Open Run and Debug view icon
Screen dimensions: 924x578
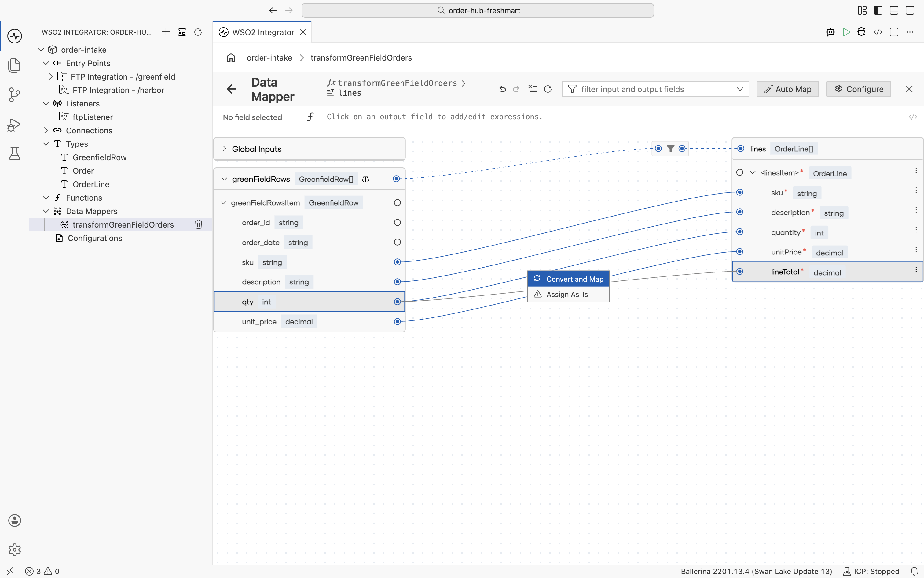point(14,125)
